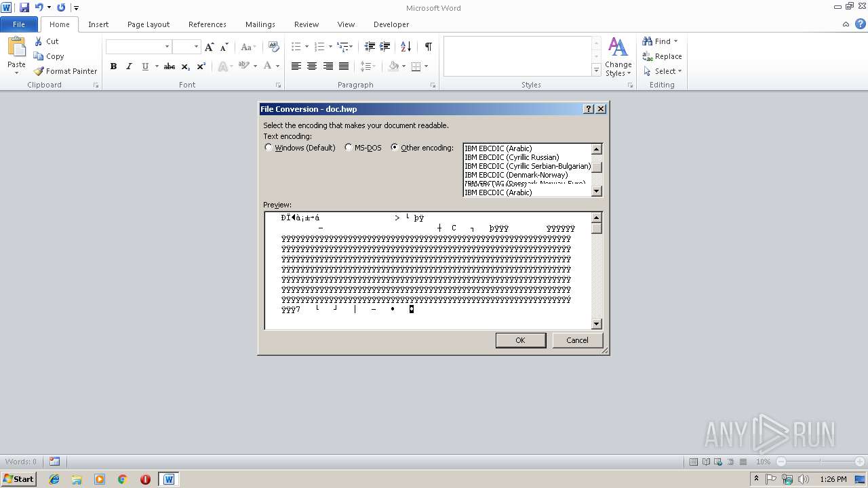Click the Clear Formatting icon

coord(274,47)
